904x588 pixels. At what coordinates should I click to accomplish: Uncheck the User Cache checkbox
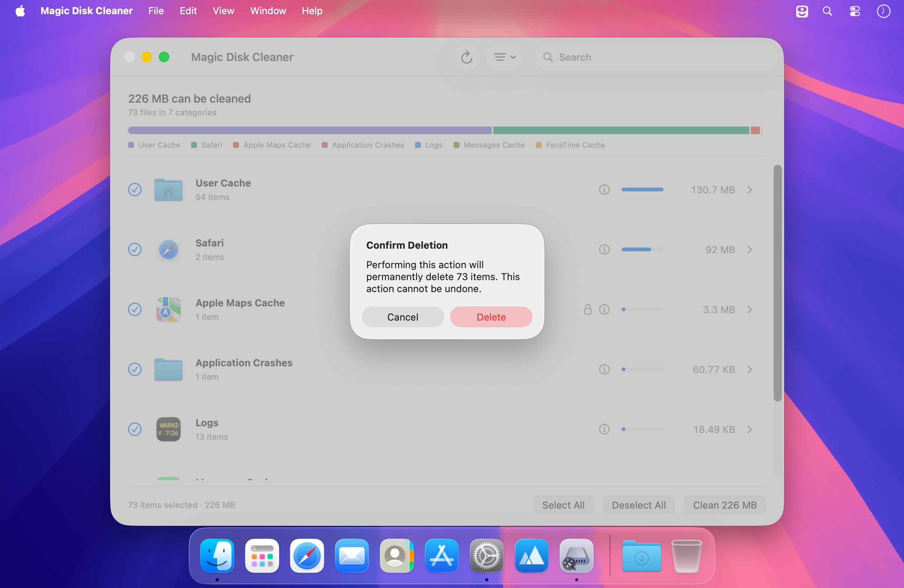pyautogui.click(x=134, y=190)
